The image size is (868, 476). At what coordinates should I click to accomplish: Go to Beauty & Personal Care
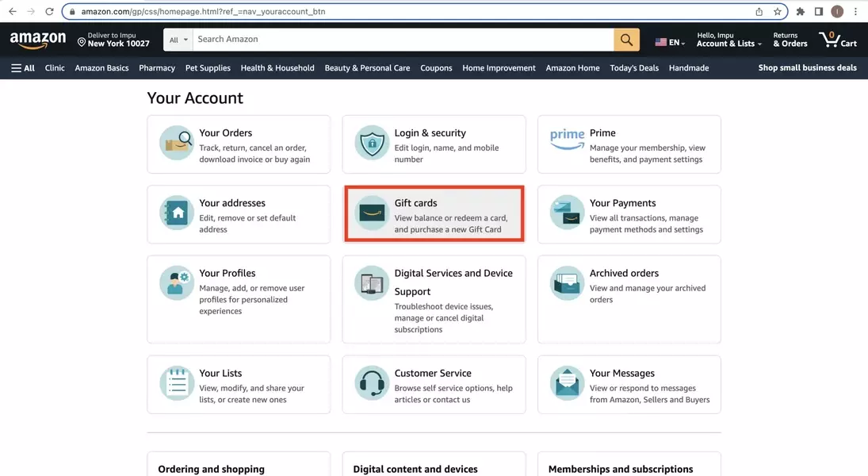click(367, 68)
